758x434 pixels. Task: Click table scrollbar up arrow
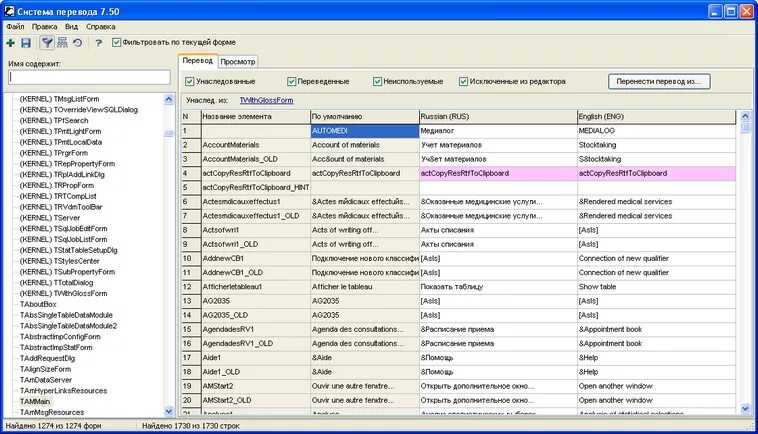(x=745, y=116)
